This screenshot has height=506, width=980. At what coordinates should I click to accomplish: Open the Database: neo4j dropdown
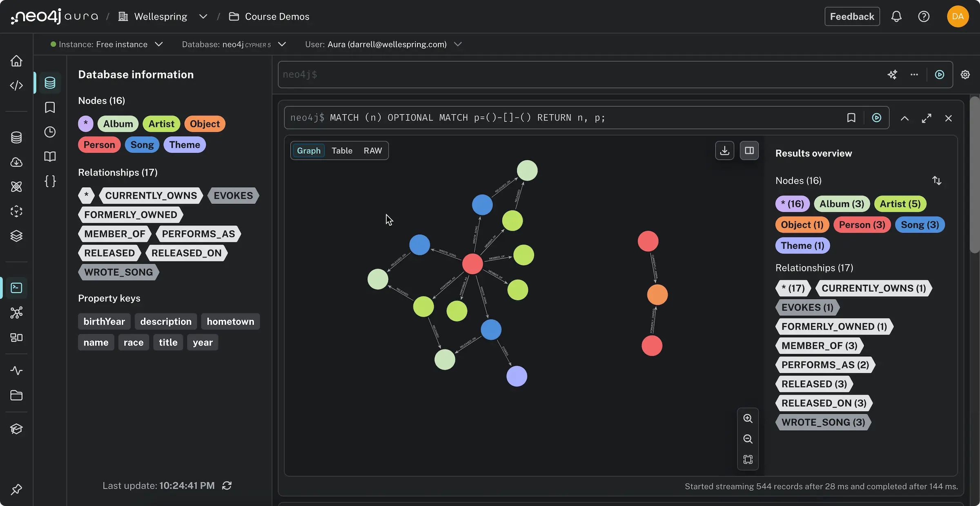pyautogui.click(x=282, y=44)
